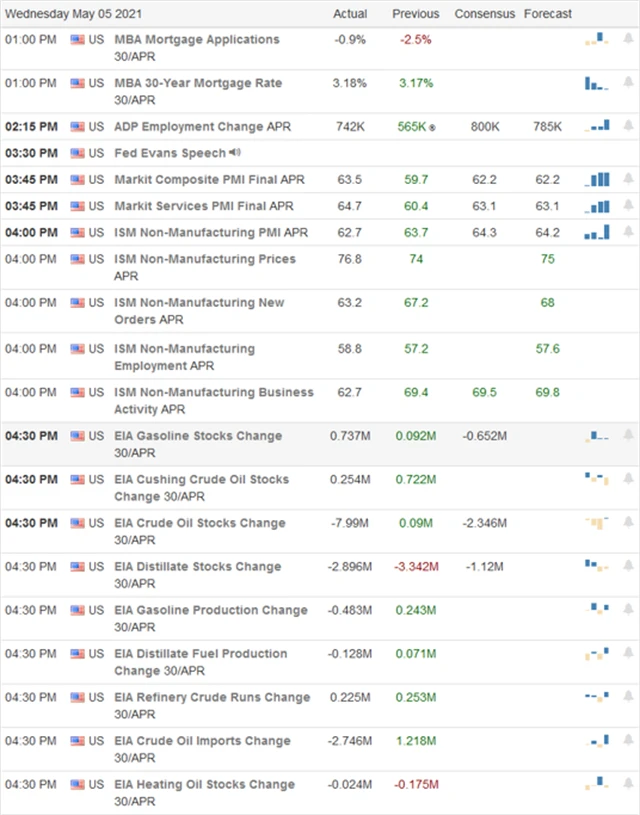Open mini chart for EIA Crude Oil Imports
The height and width of the screenshot is (815, 640).
[598, 741]
